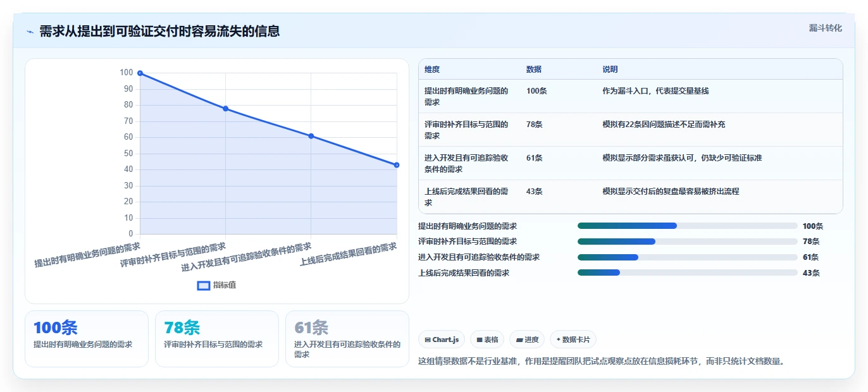
Task: Click x-axis label 提出时有明确业务问题的需求
Action: 87,254
